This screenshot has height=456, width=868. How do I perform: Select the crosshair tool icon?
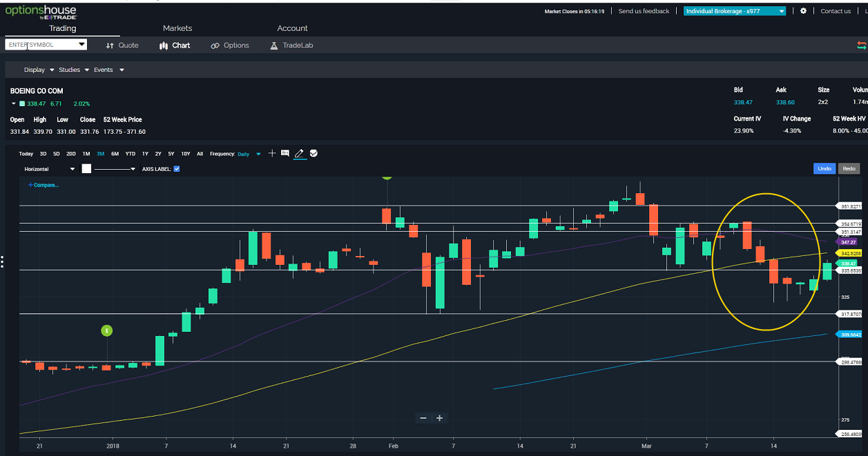[272, 154]
